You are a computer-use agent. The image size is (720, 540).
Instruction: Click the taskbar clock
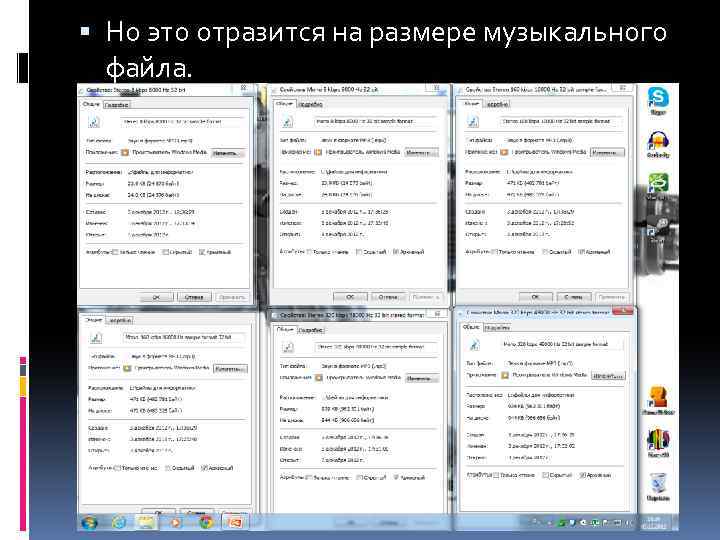coord(654,523)
